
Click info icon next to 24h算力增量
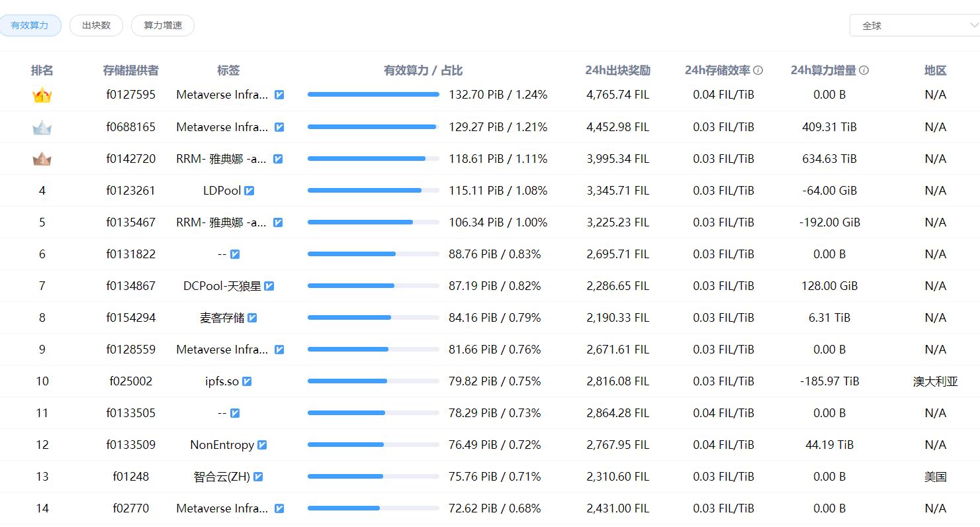[x=864, y=70]
